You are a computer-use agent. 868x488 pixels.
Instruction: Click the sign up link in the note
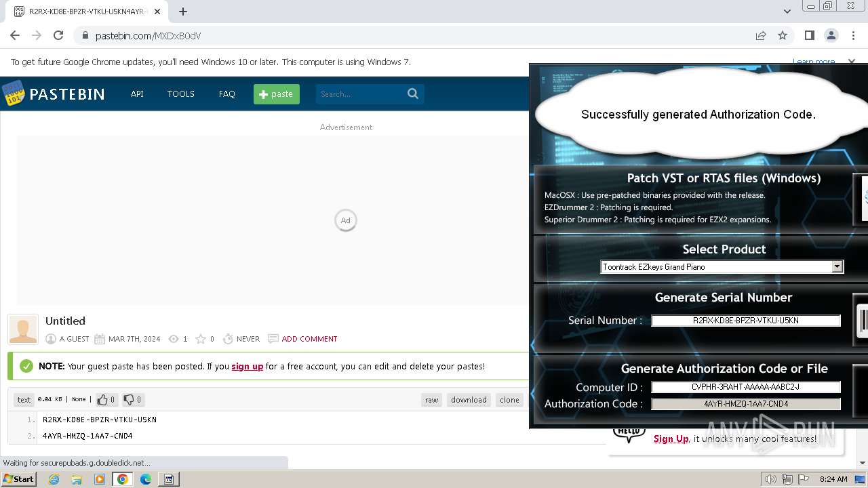[x=248, y=366]
